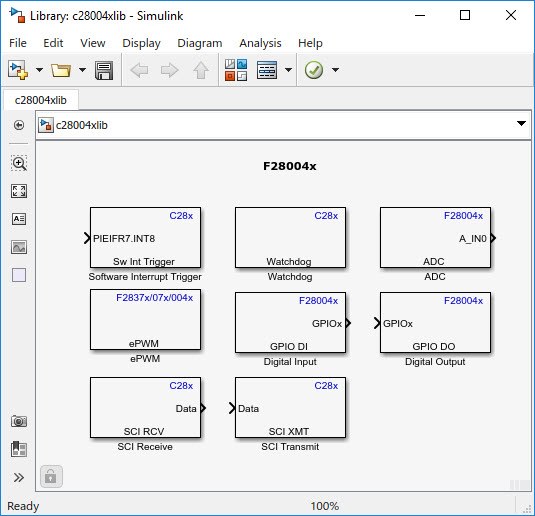Toggle the library lock icon
This screenshot has width=535, height=516.
[x=51, y=476]
